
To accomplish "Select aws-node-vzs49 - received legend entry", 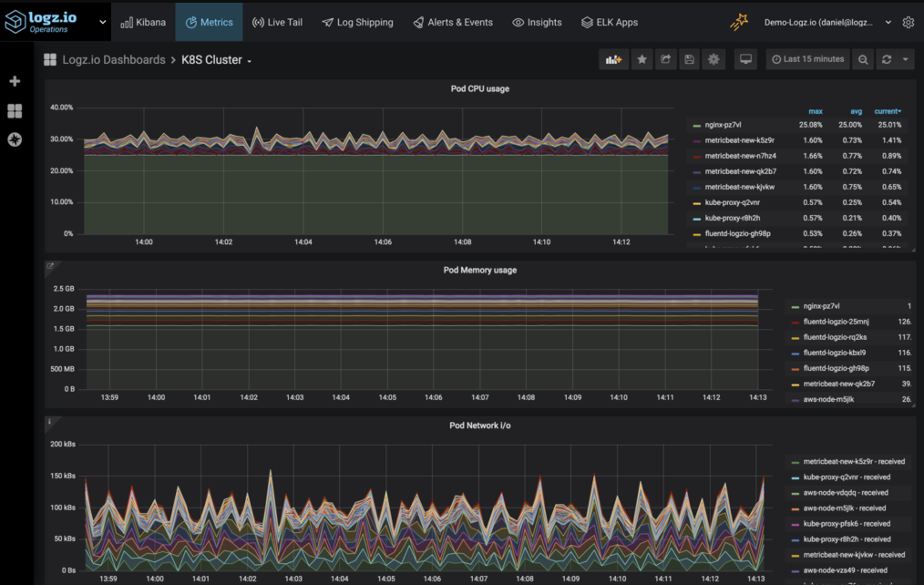I will click(845, 570).
